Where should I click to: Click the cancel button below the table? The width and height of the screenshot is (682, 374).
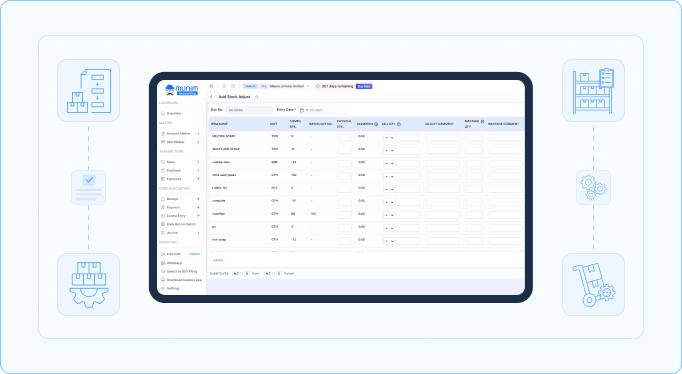(218, 260)
